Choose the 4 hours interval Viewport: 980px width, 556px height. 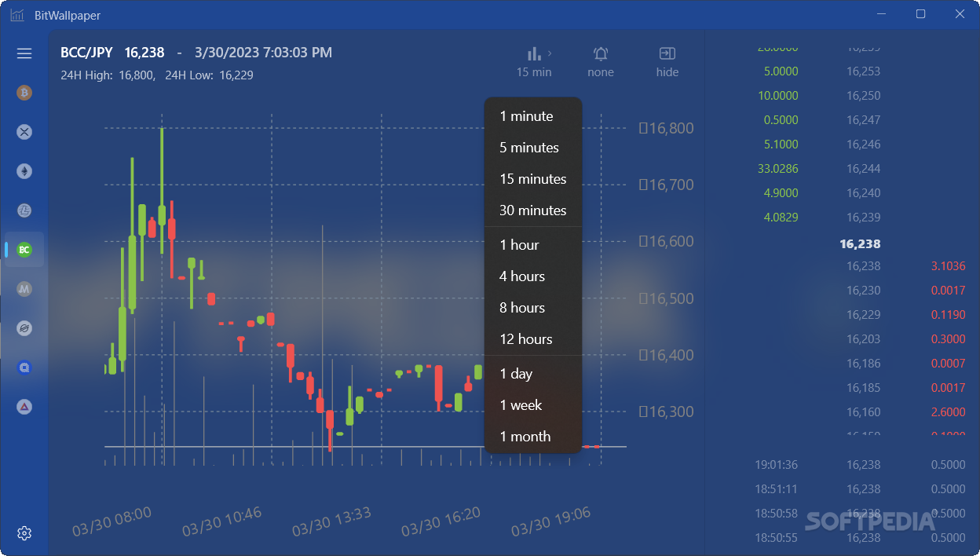pos(533,276)
